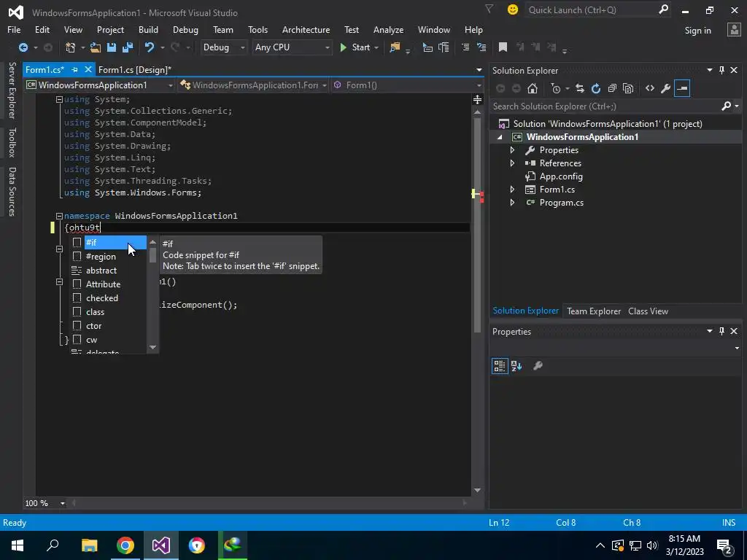The height and width of the screenshot is (560, 747).
Task: Open the Architecture menu
Action: (x=306, y=29)
